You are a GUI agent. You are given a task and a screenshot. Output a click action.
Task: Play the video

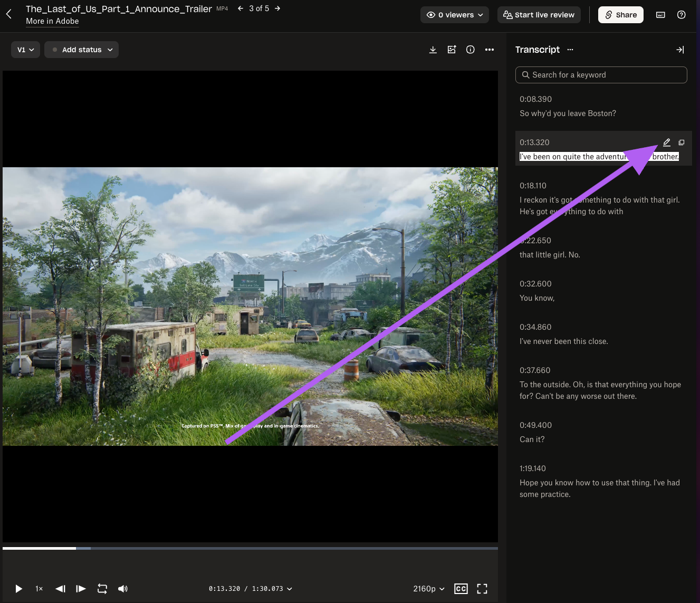[x=18, y=589]
